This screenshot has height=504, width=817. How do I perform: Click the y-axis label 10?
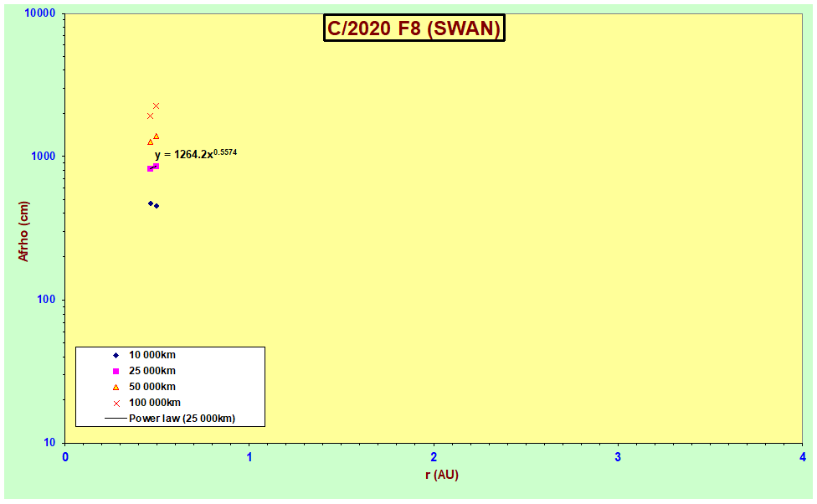(x=49, y=443)
